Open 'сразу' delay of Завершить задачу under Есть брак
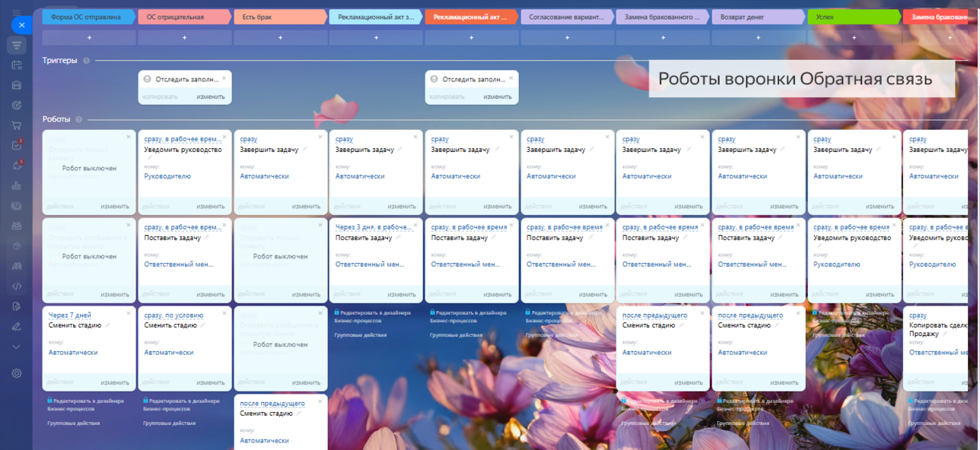 249,139
